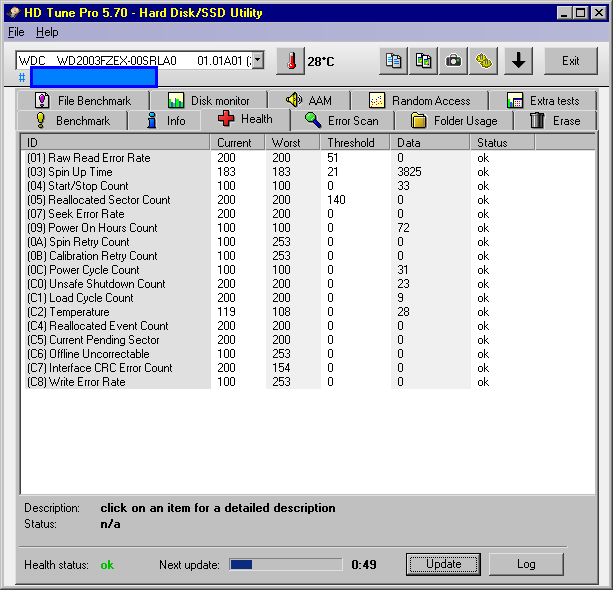613x590 pixels.
Task: Click the HD Tune title bar app icon
Action: click(x=13, y=13)
